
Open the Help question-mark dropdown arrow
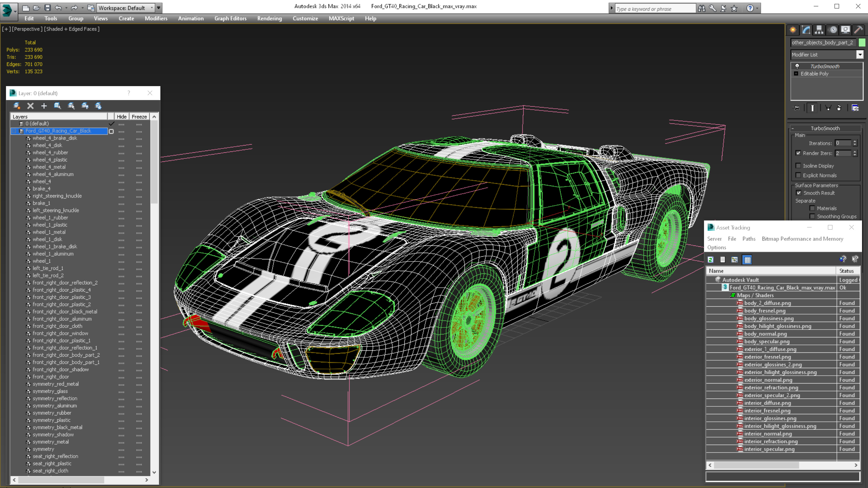pos(757,8)
